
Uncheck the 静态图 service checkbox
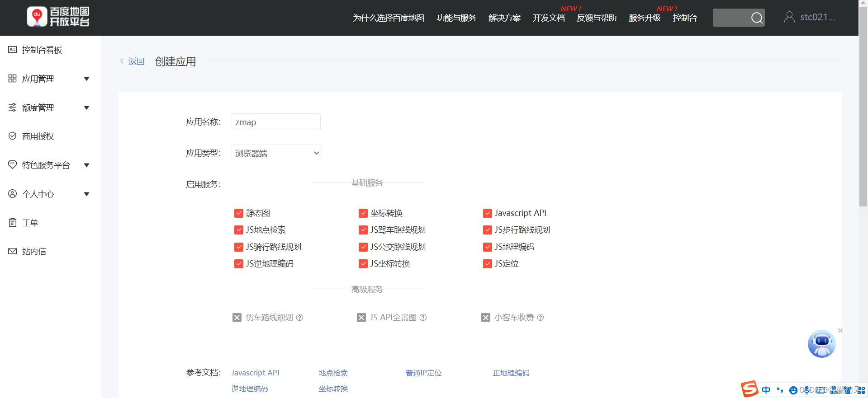click(239, 213)
